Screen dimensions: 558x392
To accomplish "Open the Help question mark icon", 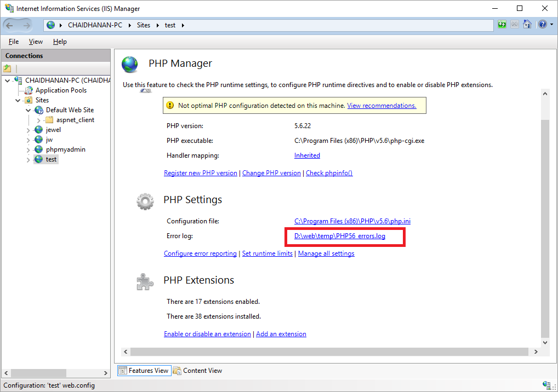I will click(x=542, y=25).
